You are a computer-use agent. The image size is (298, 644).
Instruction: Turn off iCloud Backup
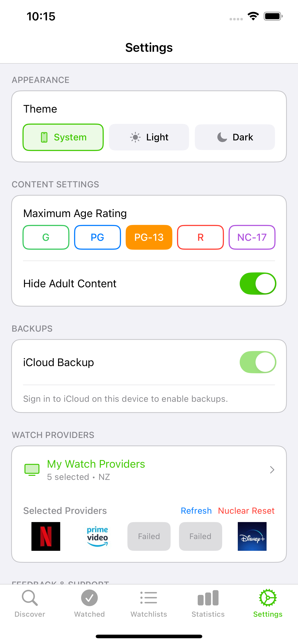tap(258, 362)
